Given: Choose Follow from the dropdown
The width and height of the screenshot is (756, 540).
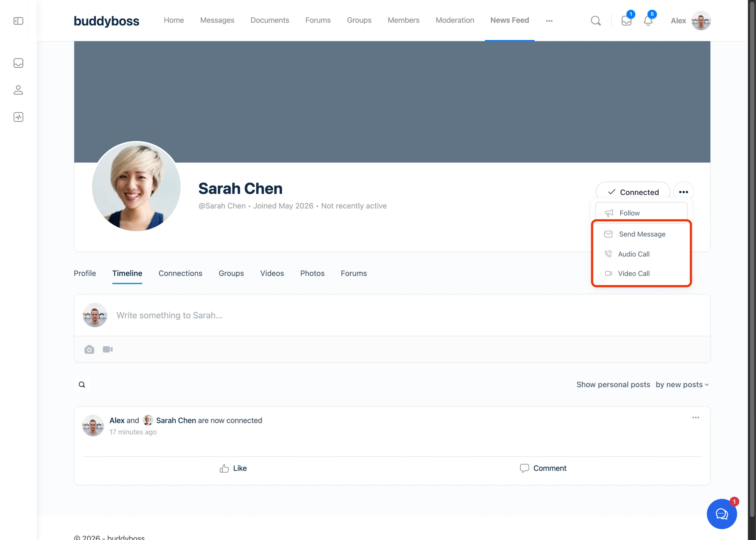Looking at the screenshot, I should point(641,213).
